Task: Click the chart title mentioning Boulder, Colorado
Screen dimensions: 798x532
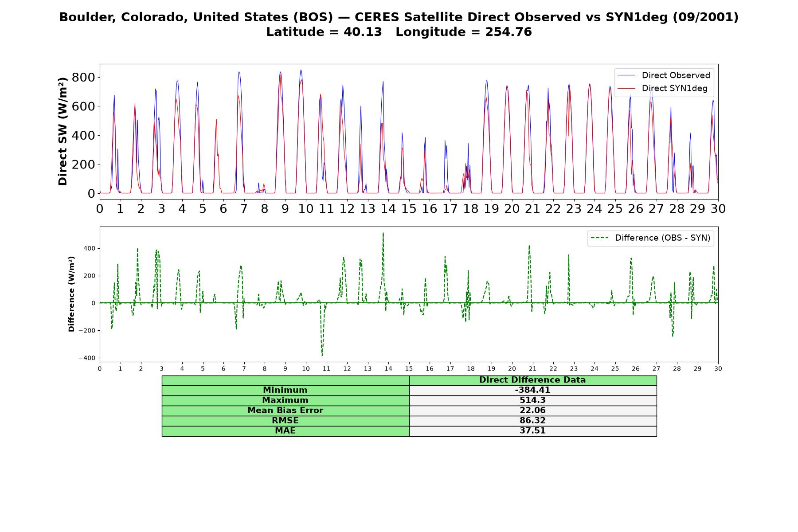Action: coord(399,17)
